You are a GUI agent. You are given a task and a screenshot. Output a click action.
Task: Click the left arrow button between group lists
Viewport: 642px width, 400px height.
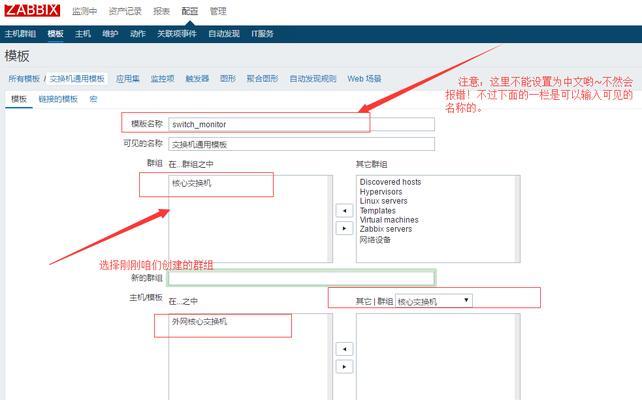pyautogui.click(x=344, y=210)
